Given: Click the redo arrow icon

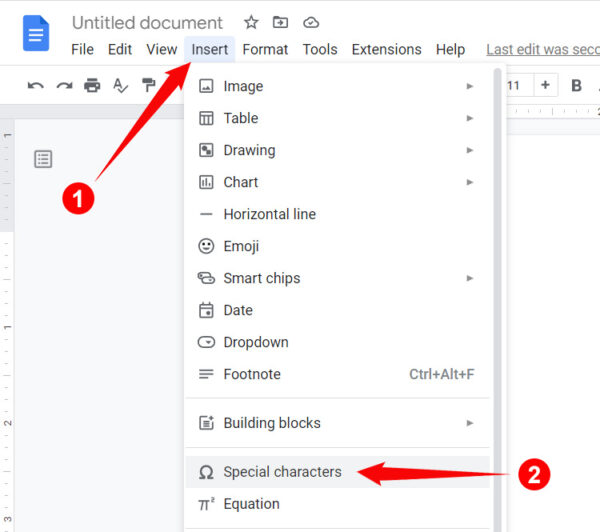Looking at the screenshot, I should tap(64, 86).
